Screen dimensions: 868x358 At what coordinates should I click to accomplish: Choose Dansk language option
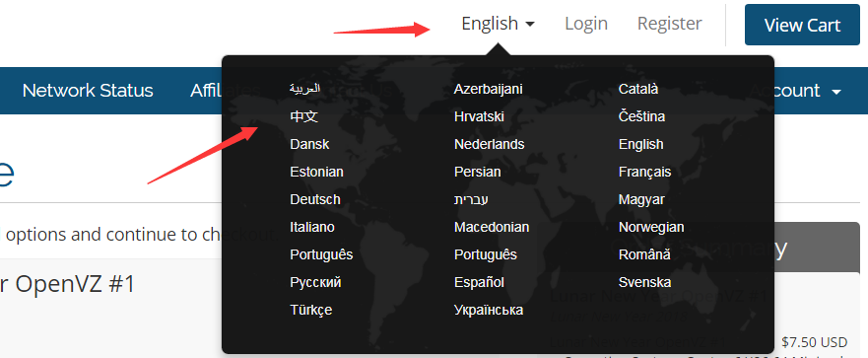[309, 144]
